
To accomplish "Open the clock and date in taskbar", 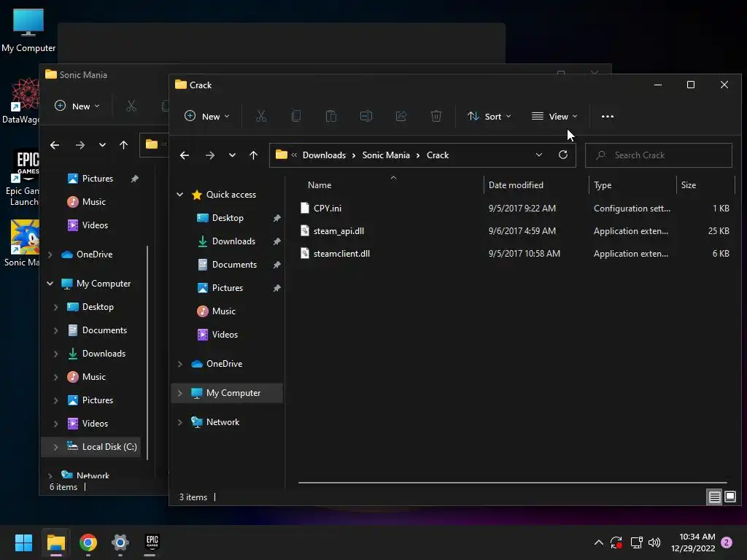I will click(693, 542).
